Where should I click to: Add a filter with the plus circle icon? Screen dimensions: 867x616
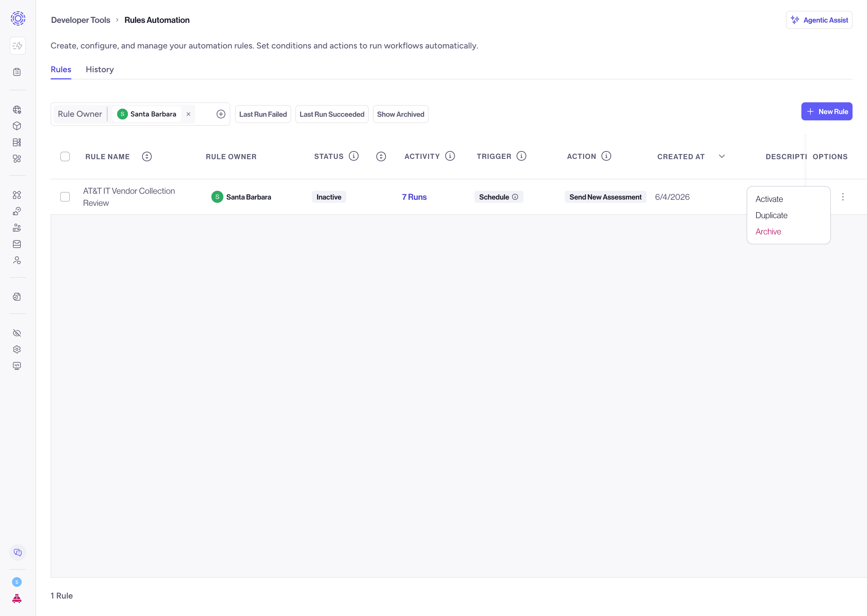(221, 114)
